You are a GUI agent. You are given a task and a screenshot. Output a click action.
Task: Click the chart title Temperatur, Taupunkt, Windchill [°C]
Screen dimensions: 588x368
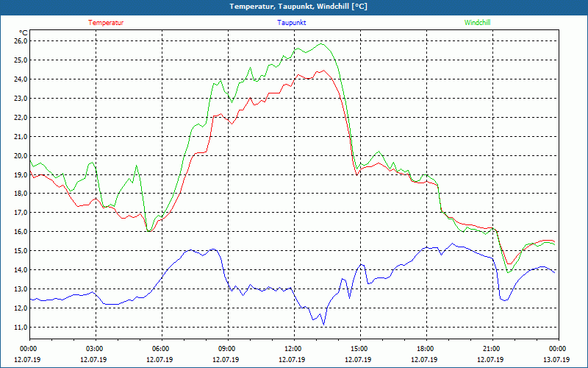coord(298,7)
